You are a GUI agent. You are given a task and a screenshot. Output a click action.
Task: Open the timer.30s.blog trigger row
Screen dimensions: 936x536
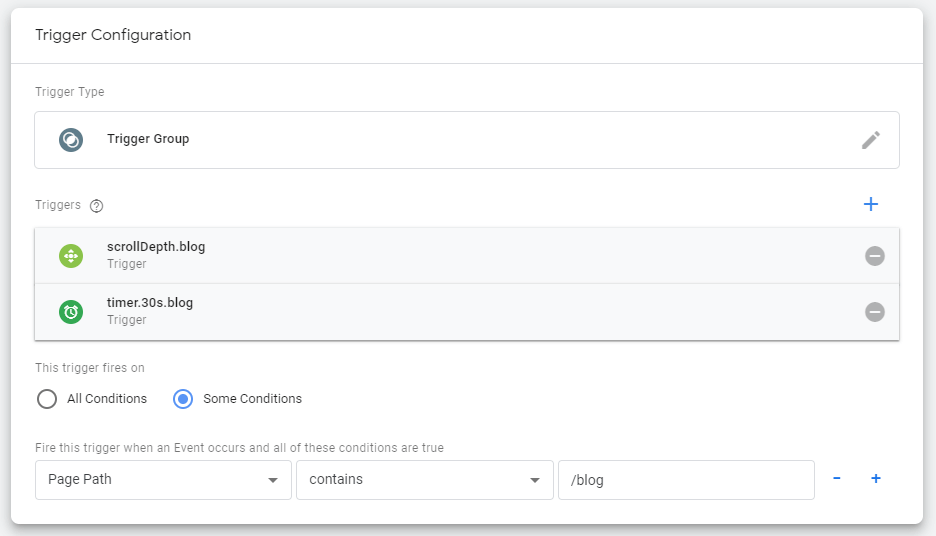467,312
